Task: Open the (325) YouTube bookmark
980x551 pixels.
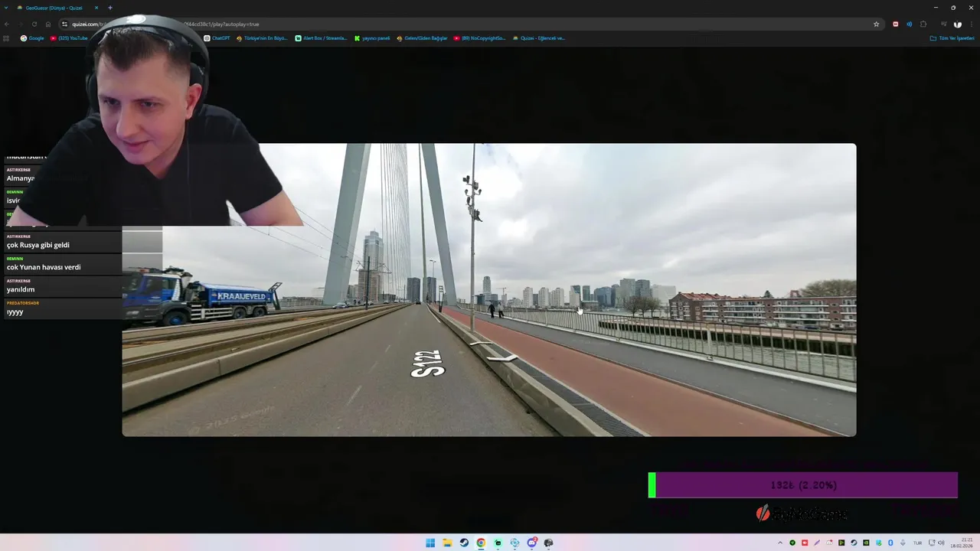Action: 70,38
